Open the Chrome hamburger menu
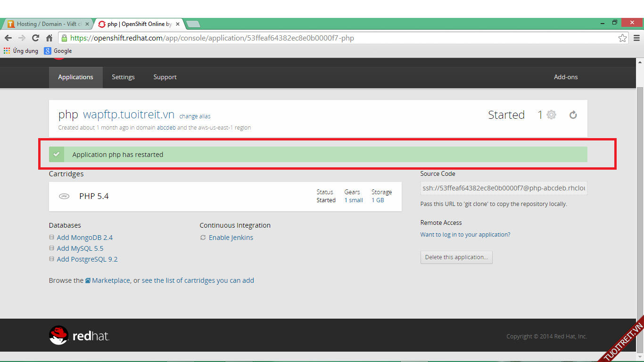 636,38
